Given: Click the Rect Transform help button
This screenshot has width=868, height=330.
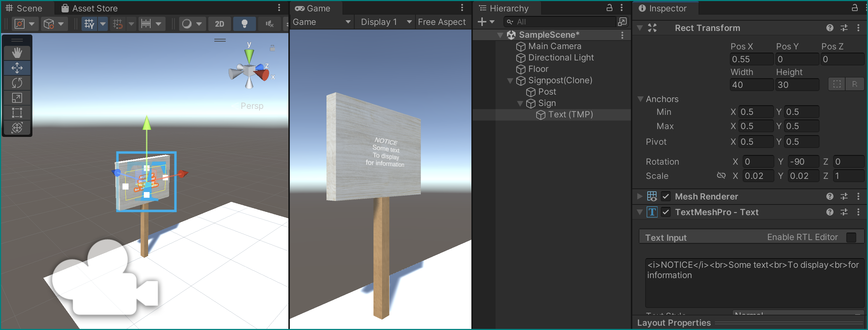Looking at the screenshot, I should click(x=830, y=28).
